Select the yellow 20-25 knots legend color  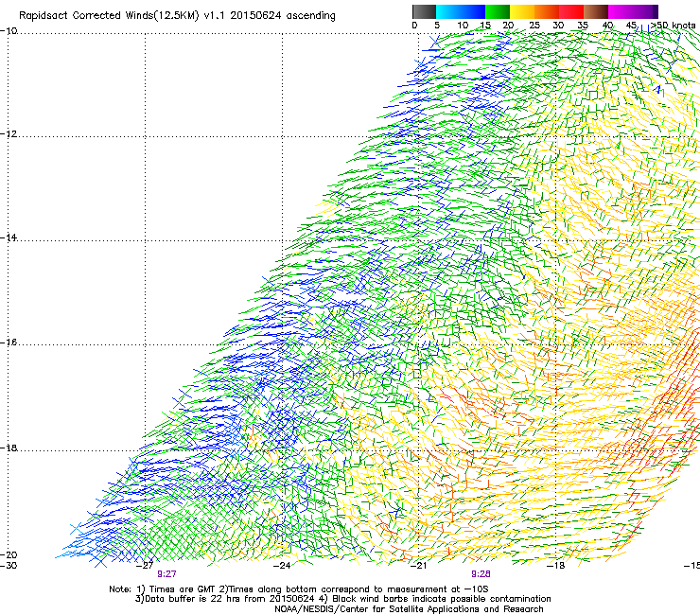point(522,11)
